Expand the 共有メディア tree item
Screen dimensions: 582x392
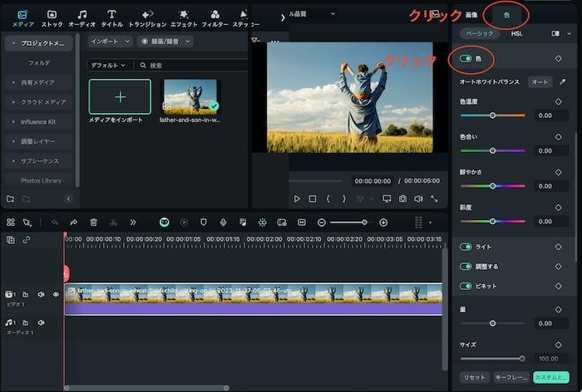pos(14,82)
